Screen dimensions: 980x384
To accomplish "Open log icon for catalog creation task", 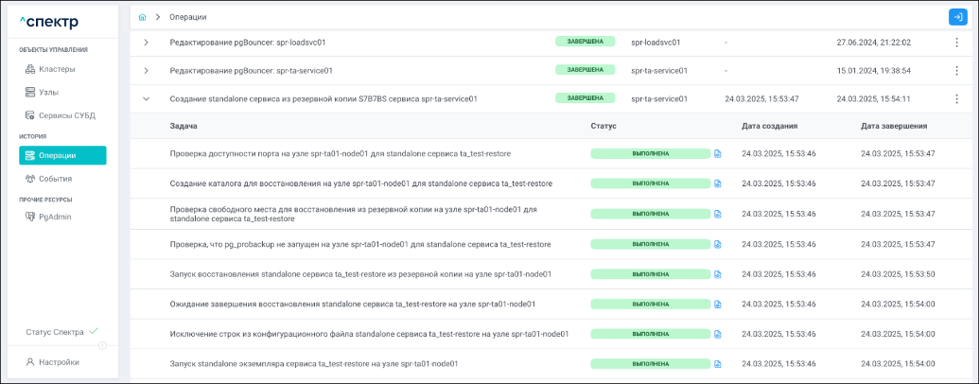I will click(717, 183).
